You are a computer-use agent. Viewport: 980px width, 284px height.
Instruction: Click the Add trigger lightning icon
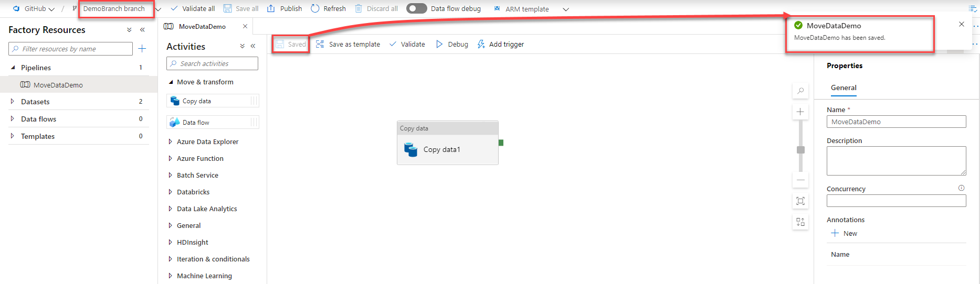click(481, 45)
